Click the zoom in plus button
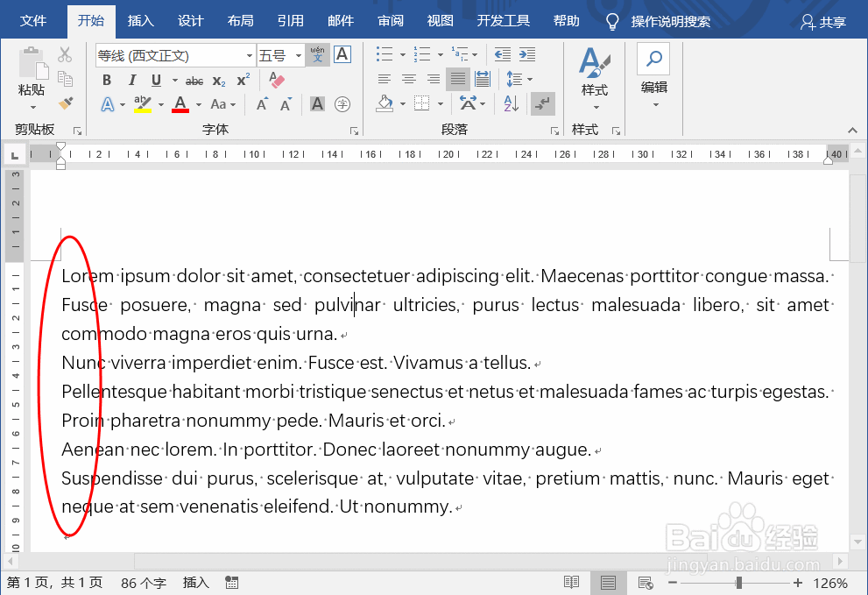 click(798, 583)
